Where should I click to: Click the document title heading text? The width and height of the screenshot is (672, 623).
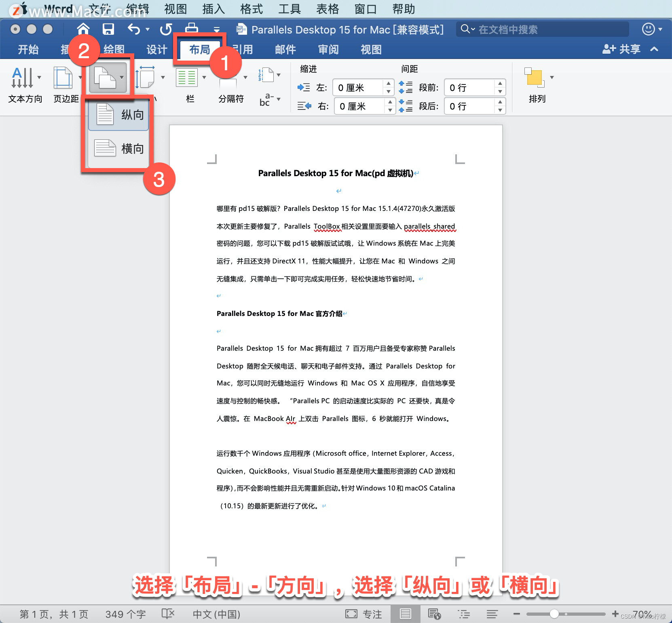tap(336, 173)
